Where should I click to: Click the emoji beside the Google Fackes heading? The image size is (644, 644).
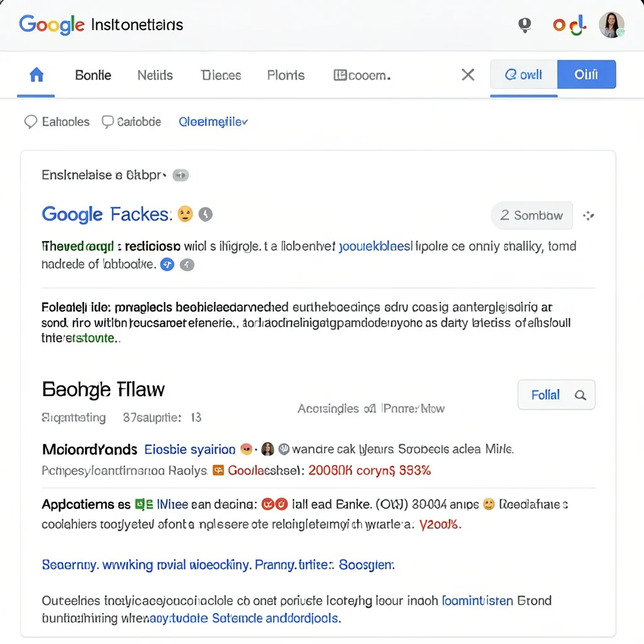pos(184,214)
